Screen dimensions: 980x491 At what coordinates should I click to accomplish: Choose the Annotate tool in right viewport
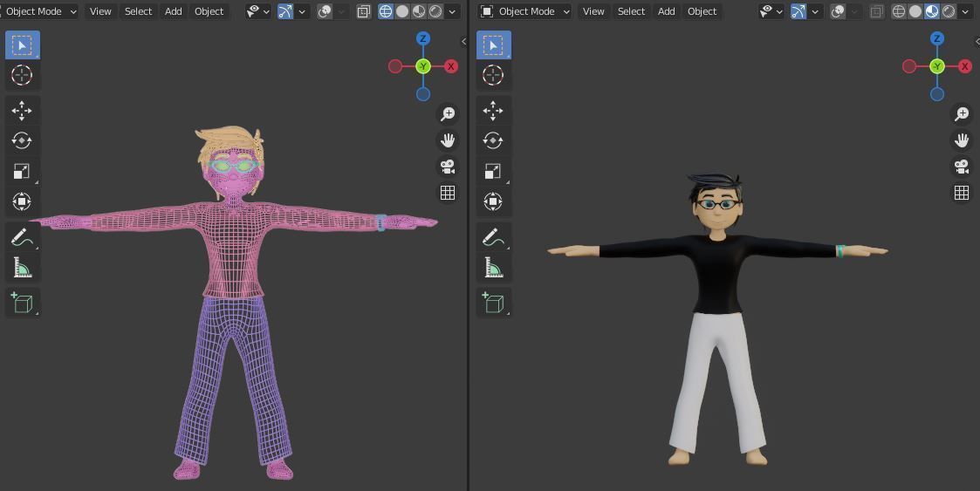493,236
